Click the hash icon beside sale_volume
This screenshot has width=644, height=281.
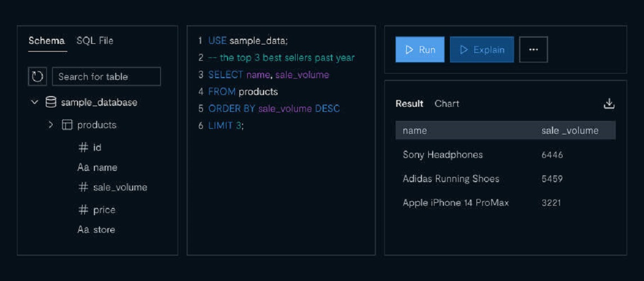coord(83,187)
